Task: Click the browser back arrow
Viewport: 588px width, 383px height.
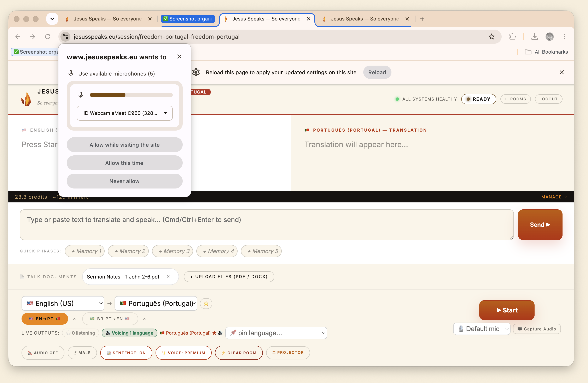Action: (18, 37)
